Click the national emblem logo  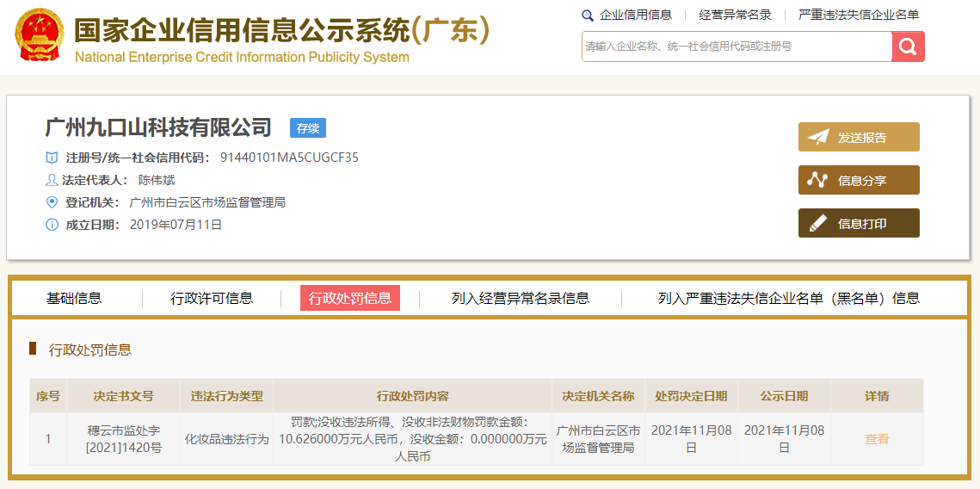tap(39, 34)
